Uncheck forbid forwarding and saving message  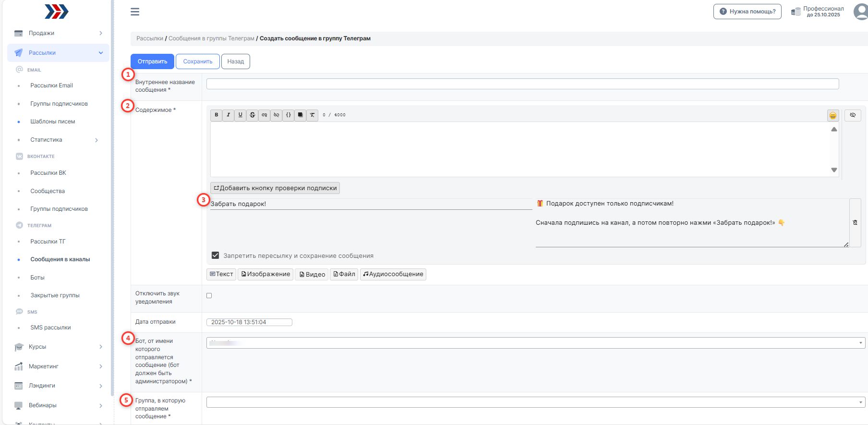click(x=216, y=255)
